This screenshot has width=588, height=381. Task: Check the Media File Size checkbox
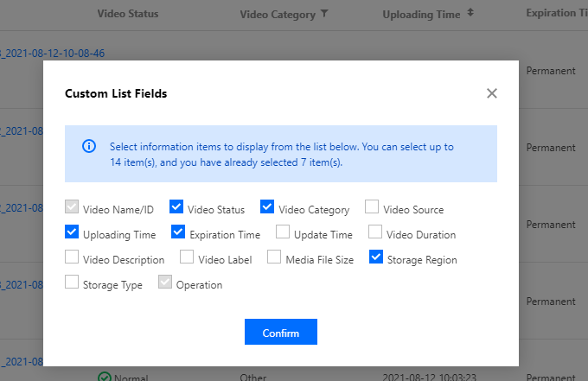pos(274,257)
